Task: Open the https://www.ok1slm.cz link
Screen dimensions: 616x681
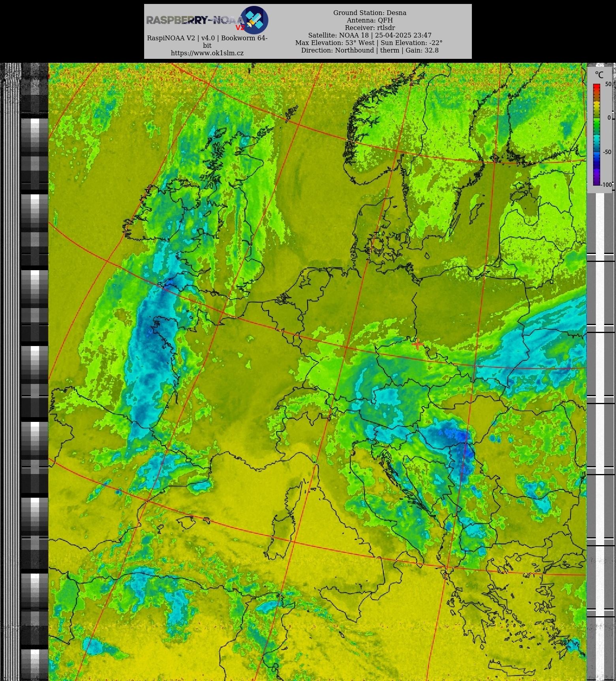Action: 207,53
